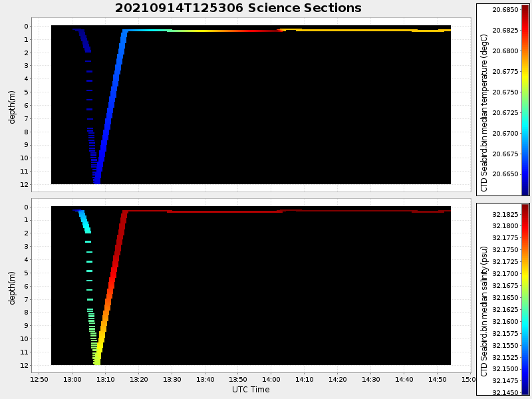The width and height of the screenshot is (532, 399).
Task: Click the x-axis time tick 13:00
Action: [72, 379]
